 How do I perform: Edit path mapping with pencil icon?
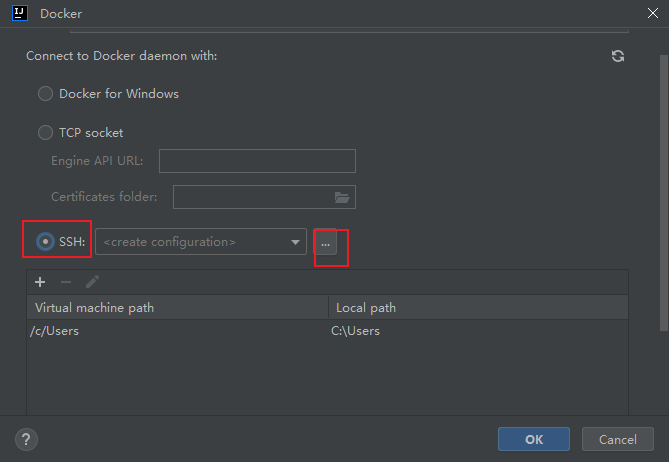92,282
